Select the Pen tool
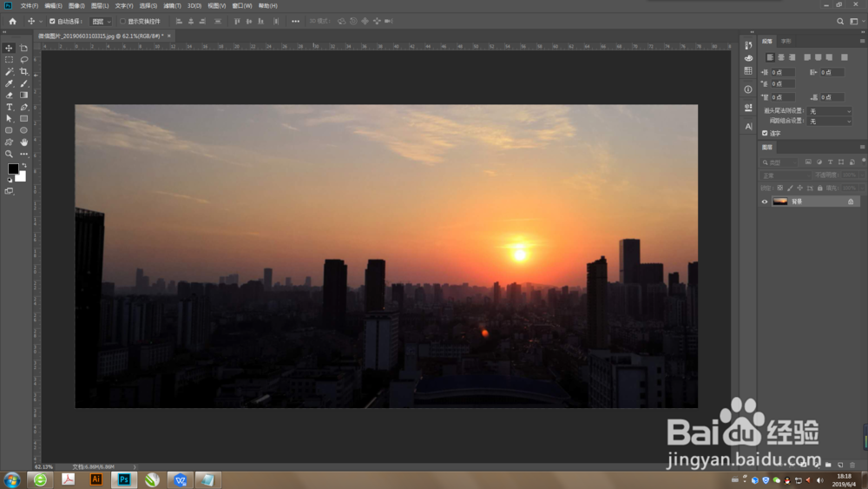The image size is (868, 489). click(x=23, y=107)
